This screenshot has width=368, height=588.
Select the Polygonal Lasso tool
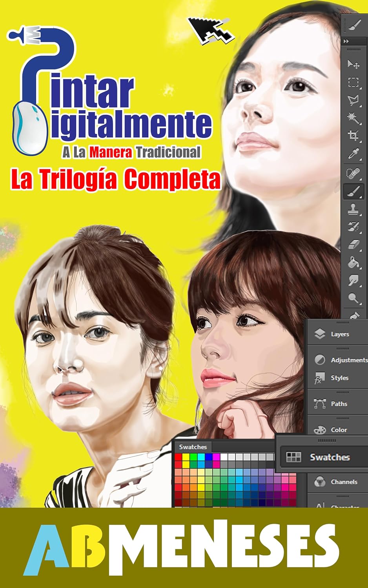point(353,100)
